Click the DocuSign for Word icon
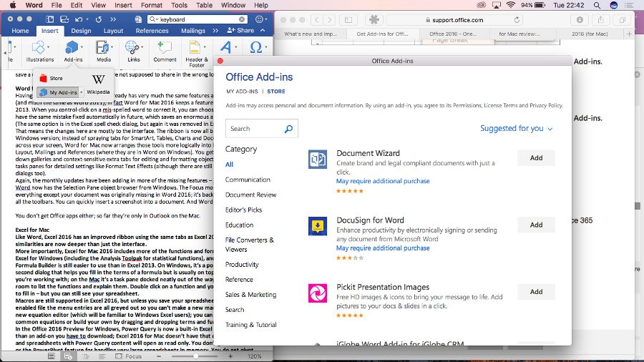Image resolution: width=644 pixels, height=362 pixels. point(318,226)
